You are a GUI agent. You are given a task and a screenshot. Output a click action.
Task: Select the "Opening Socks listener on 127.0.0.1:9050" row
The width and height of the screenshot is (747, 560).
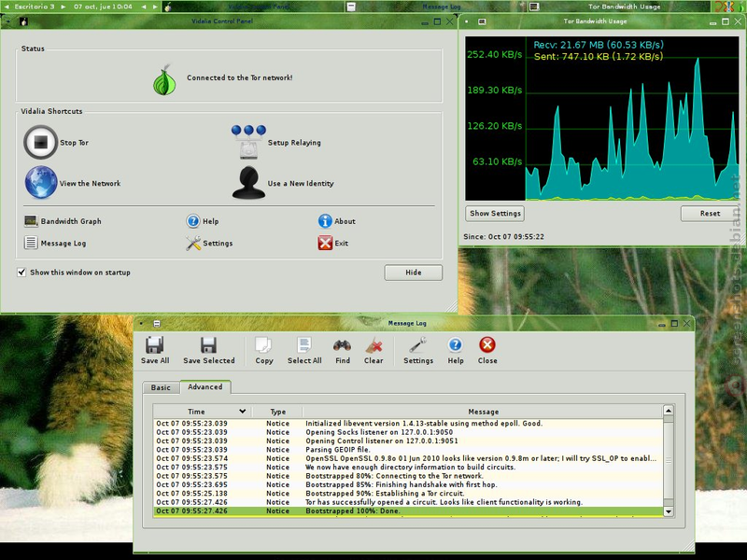pos(408,432)
